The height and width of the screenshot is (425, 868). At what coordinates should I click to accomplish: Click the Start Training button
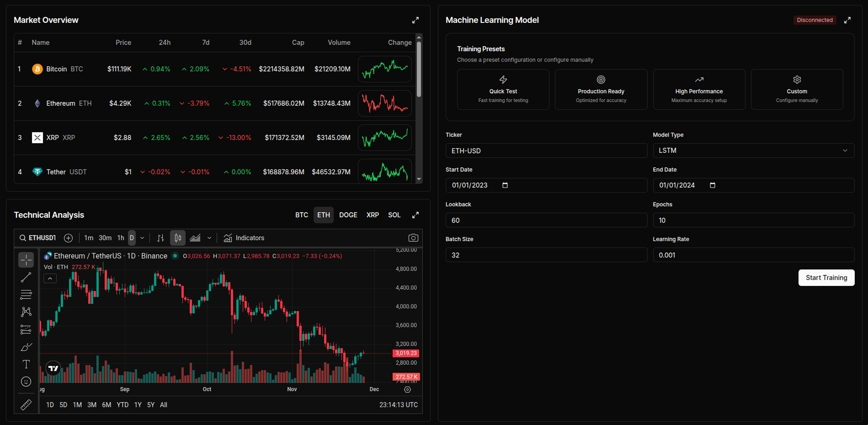pyautogui.click(x=826, y=278)
